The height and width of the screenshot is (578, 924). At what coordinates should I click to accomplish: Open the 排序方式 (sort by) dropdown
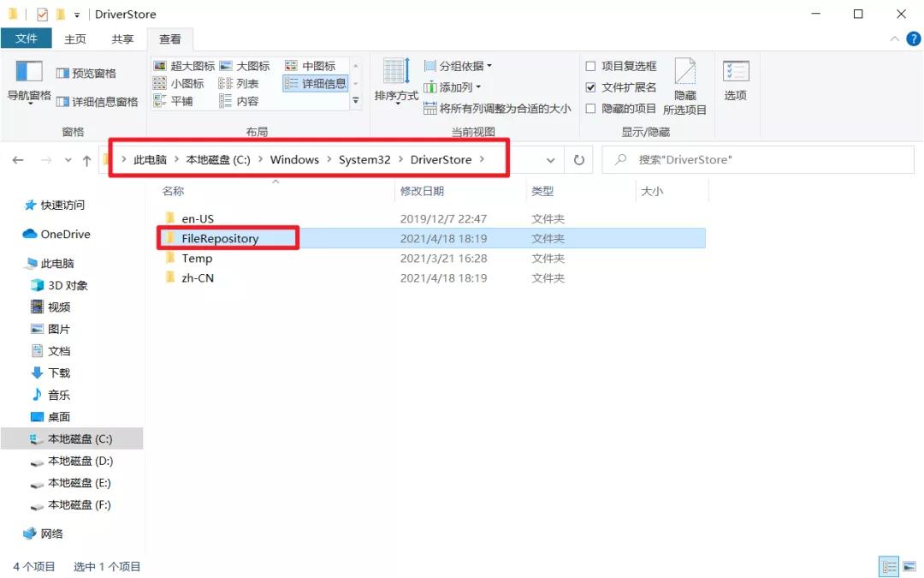click(395, 83)
